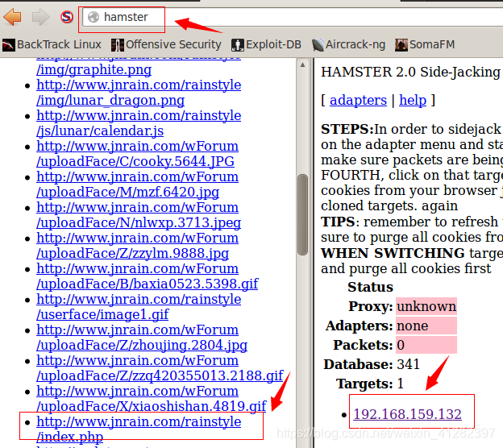This screenshot has height=448, width=503.
Task: Click the SomaFM bookmark icon
Action: (x=401, y=45)
